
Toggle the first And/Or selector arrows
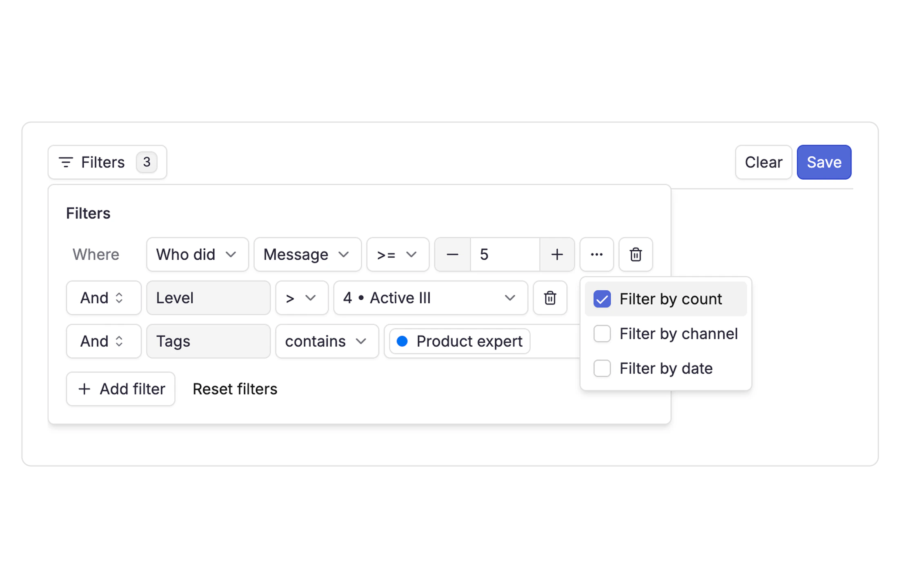(x=119, y=298)
